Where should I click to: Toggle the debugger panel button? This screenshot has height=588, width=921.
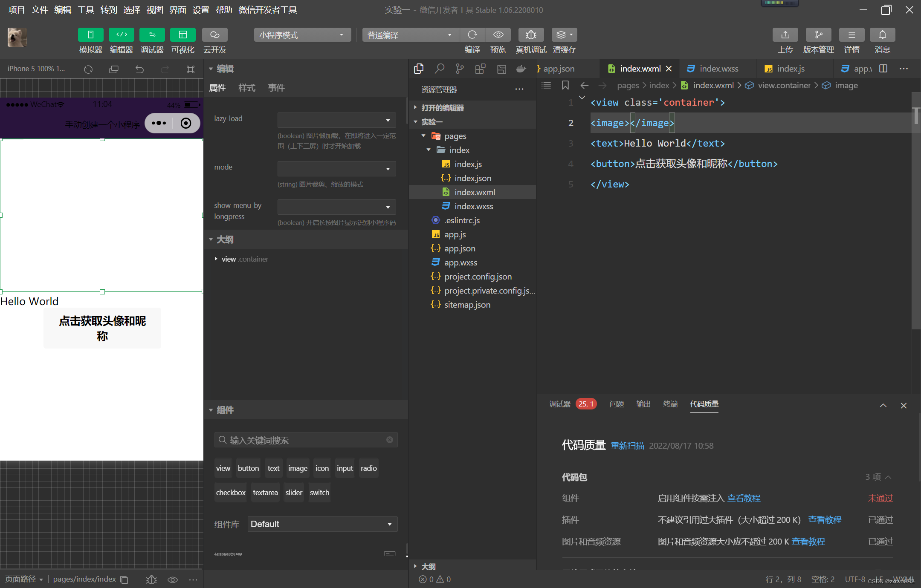tap(152, 35)
